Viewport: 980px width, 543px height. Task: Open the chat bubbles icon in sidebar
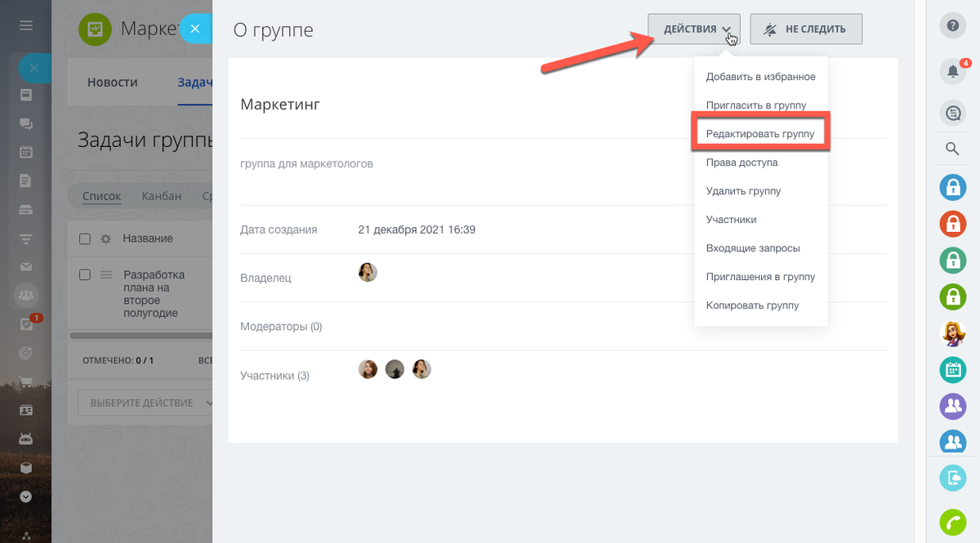point(25,123)
